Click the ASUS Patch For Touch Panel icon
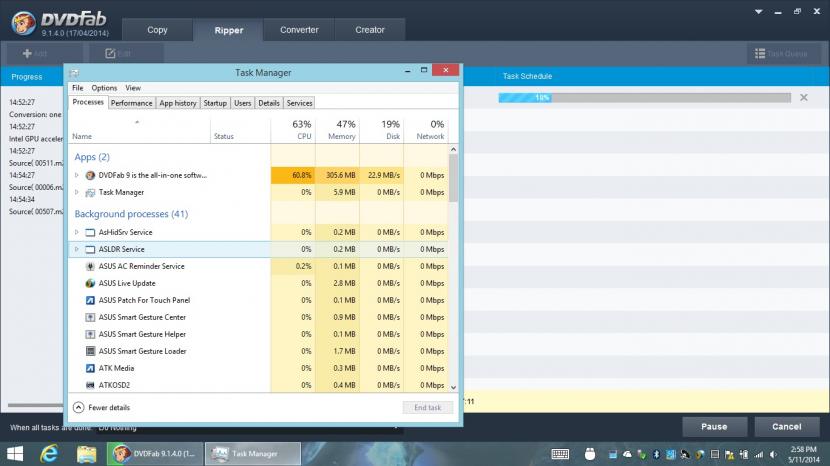 coord(90,300)
